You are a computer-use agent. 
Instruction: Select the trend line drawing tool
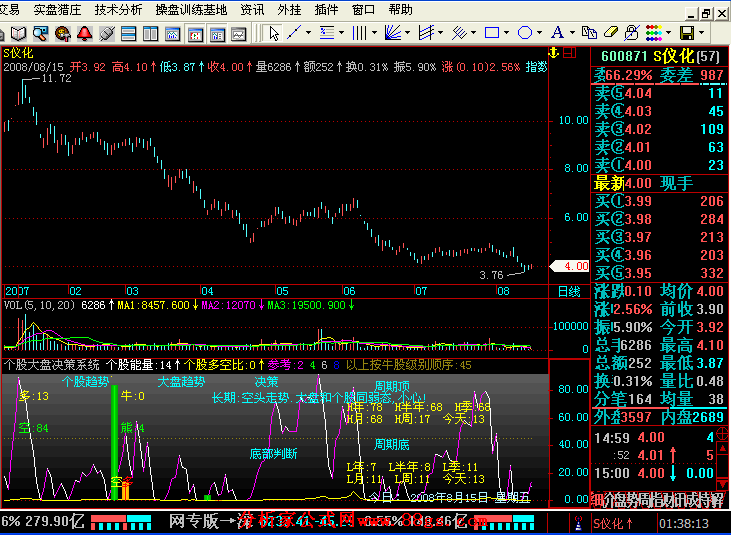[x=294, y=33]
